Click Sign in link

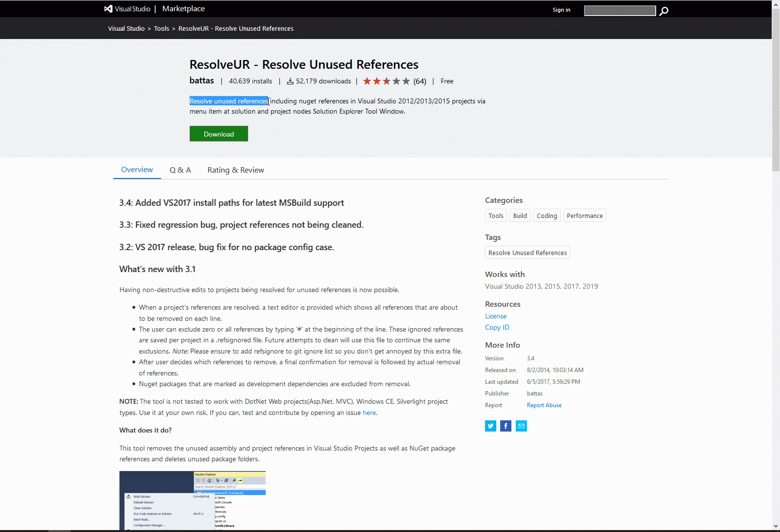pyautogui.click(x=562, y=10)
